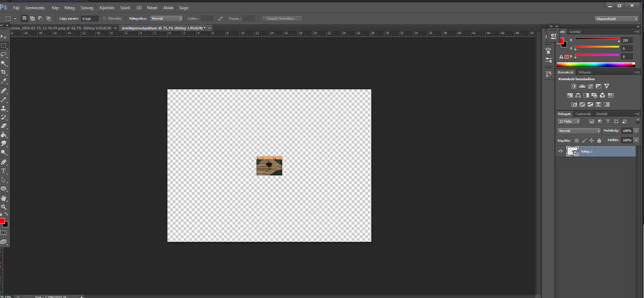Image resolution: width=644 pixels, height=298 pixels.
Task: Select the Paint Bucket tool
Action: tap(4, 135)
